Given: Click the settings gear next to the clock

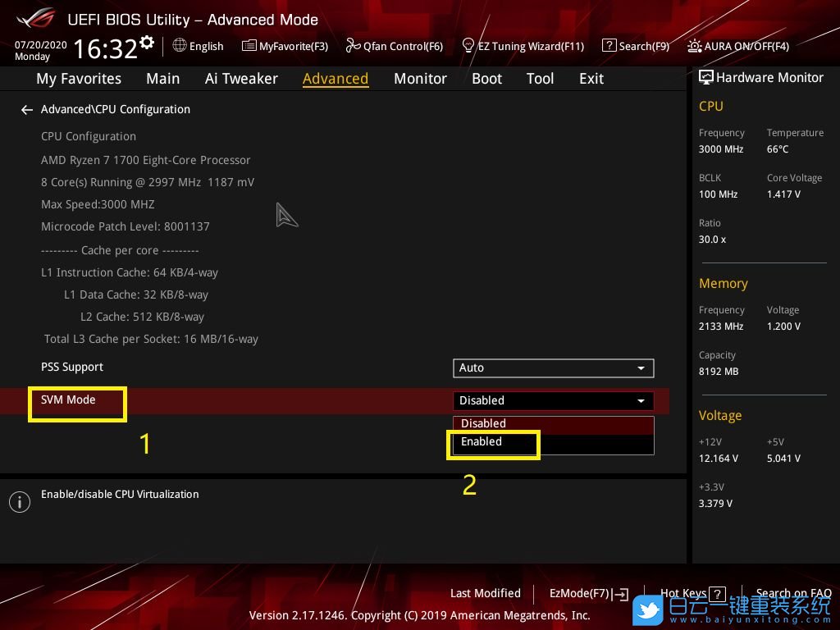Looking at the screenshot, I should point(147,43).
